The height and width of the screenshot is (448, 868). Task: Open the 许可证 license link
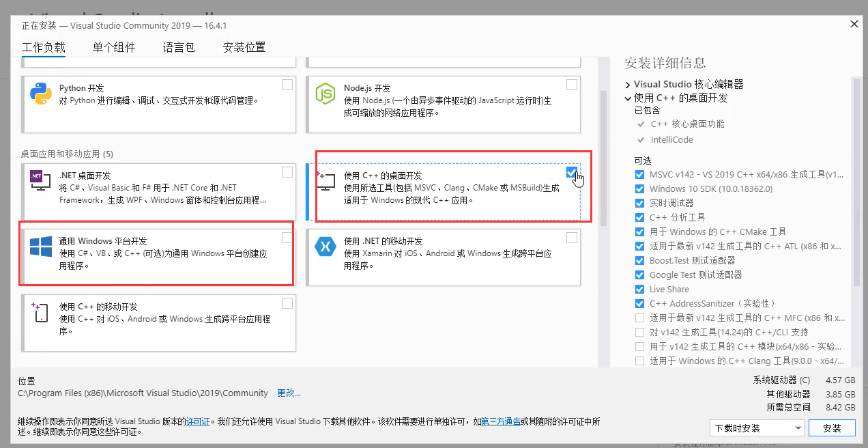coord(198,421)
